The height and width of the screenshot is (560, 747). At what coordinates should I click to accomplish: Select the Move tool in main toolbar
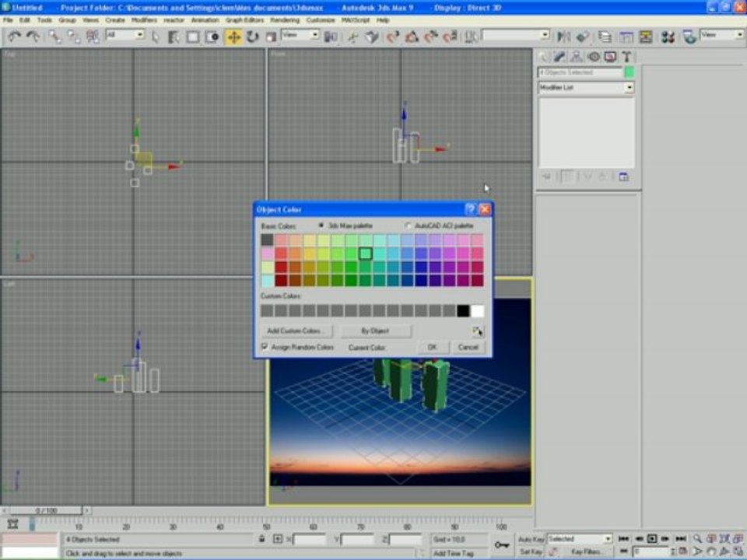pos(233,37)
